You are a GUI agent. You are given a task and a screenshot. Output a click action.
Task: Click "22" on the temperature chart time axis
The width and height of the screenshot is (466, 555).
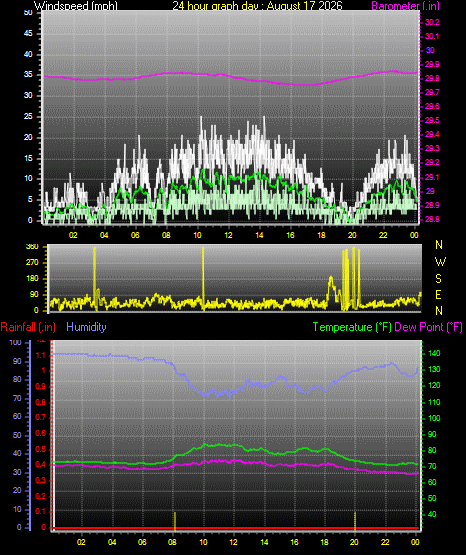(385, 542)
